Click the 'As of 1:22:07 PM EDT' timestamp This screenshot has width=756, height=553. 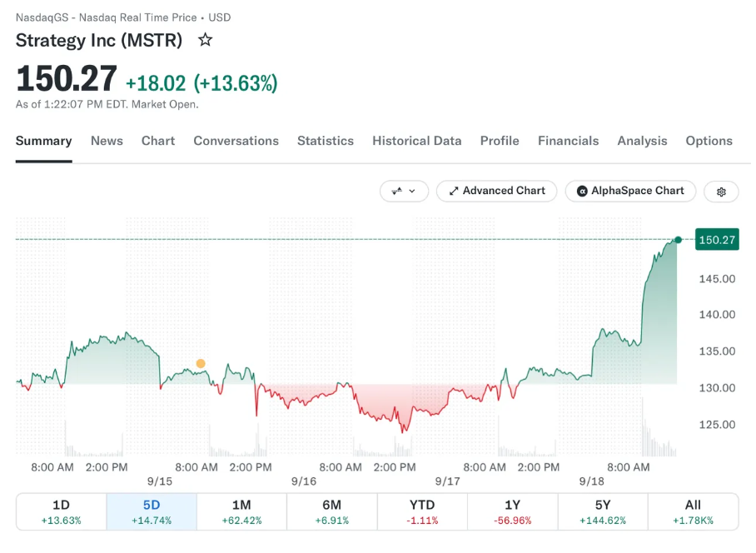(x=107, y=104)
